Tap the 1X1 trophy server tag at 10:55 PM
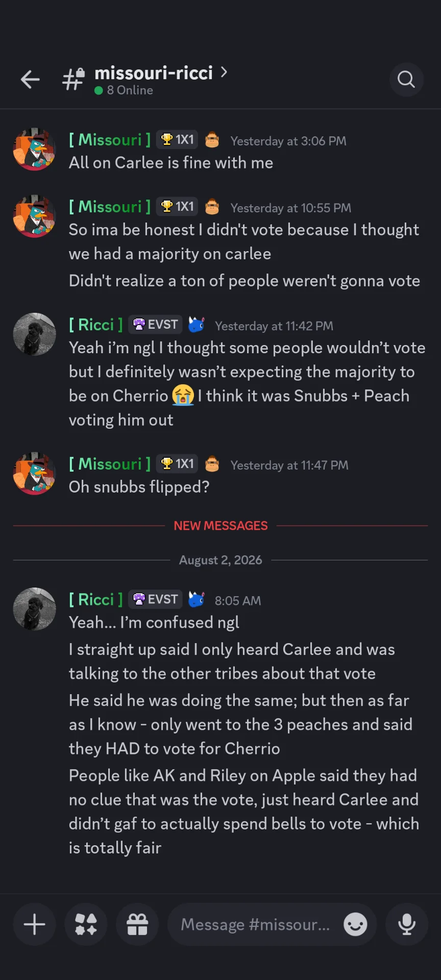This screenshot has height=980, width=441. pos(177,207)
